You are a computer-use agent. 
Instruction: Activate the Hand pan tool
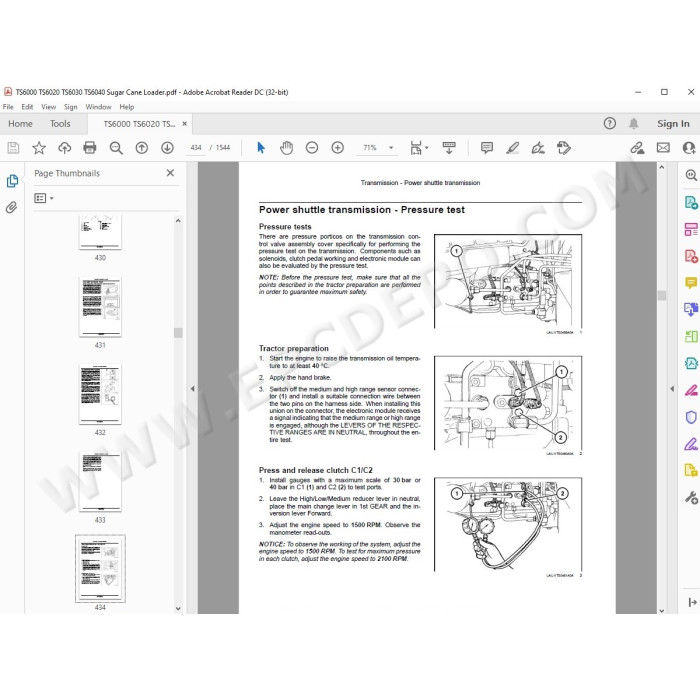coord(286,148)
